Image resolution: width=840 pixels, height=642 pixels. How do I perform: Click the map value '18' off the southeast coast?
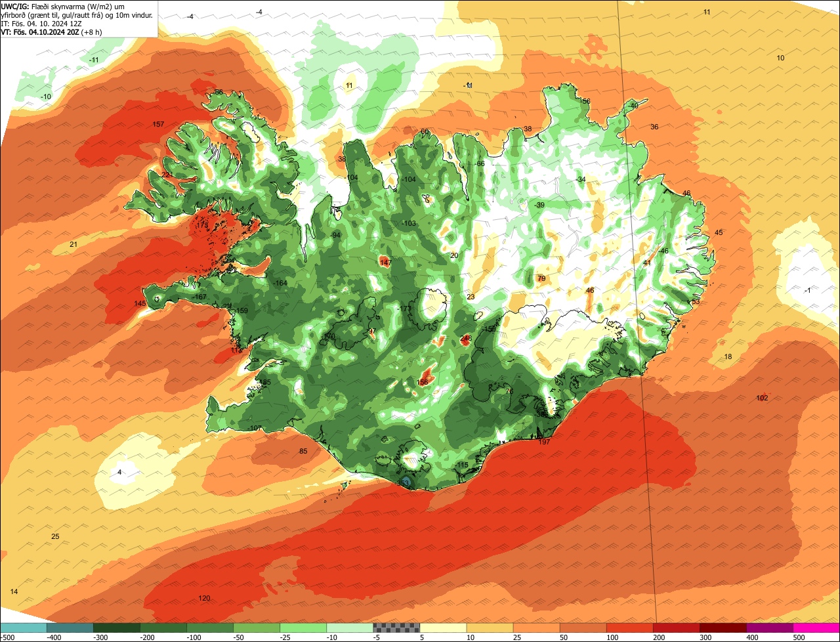728,356
